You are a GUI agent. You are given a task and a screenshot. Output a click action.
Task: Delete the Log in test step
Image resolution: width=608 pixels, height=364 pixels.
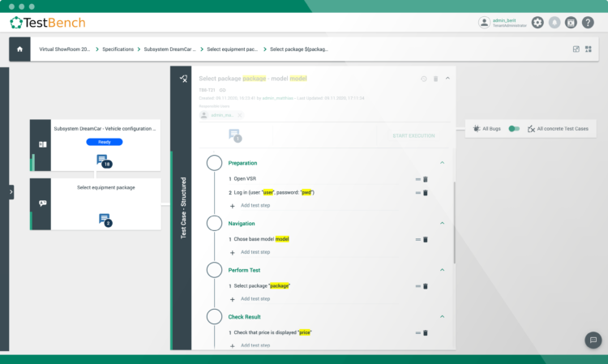click(426, 193)
